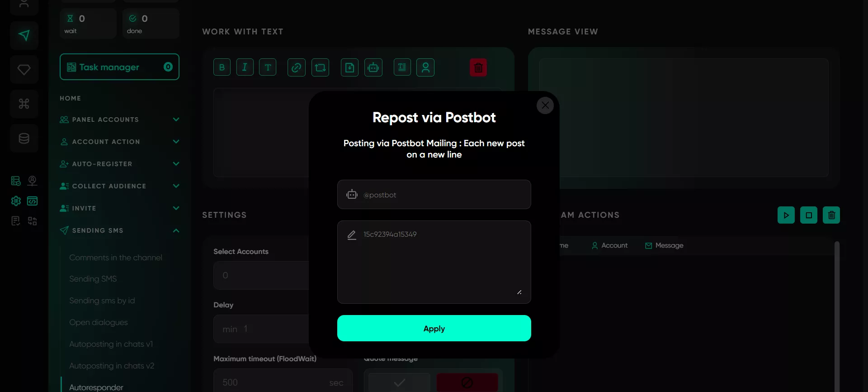Viewport: 868px width, 392px height.
Task: Delete the text with the red trash icon
Action: tap(478, 67)
